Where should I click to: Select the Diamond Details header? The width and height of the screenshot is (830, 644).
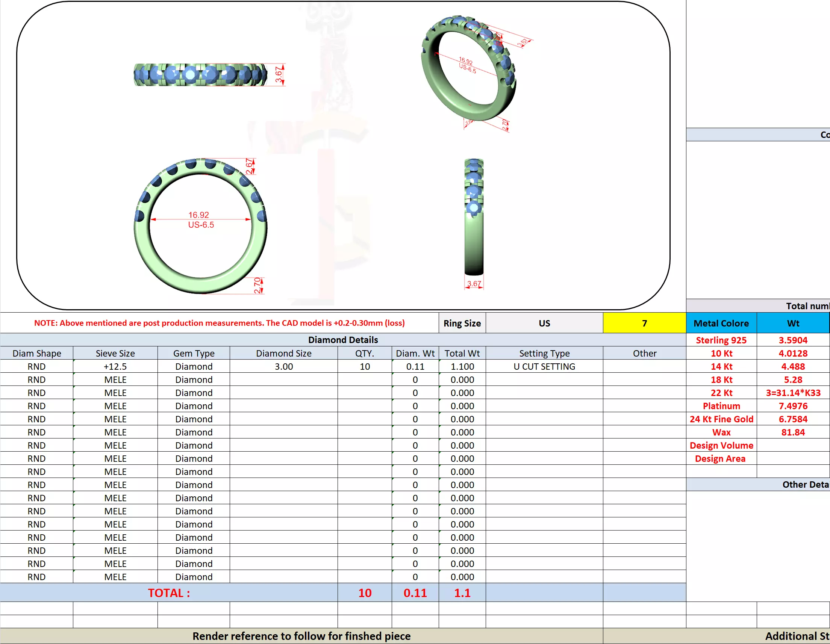[x=343, y=340]
